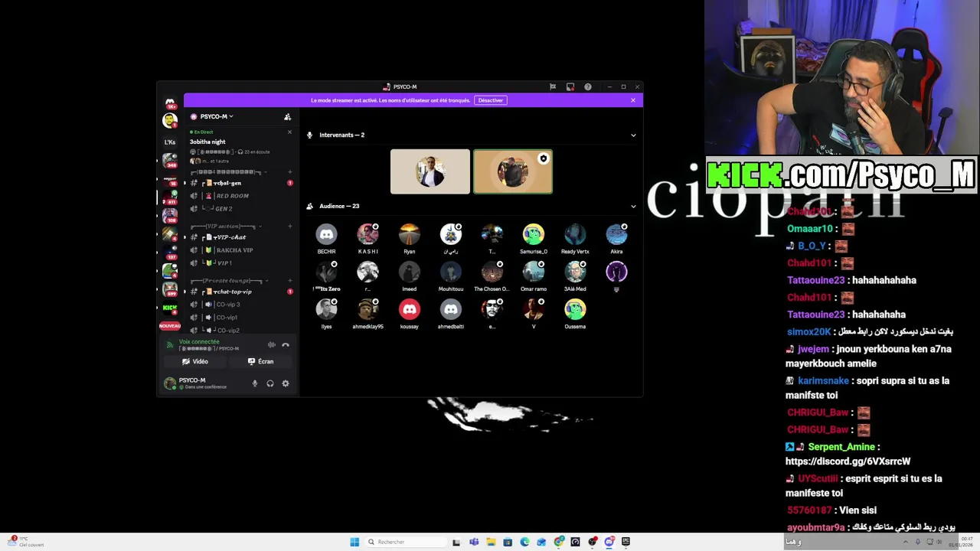980x551 pixels.
Task: Close the 3obitha night stage card
Action: [289, 132]
